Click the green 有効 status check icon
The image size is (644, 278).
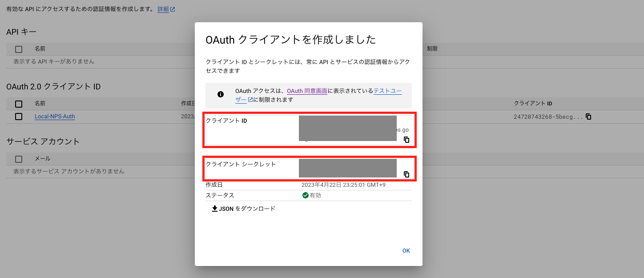click(x=305, y=195)
